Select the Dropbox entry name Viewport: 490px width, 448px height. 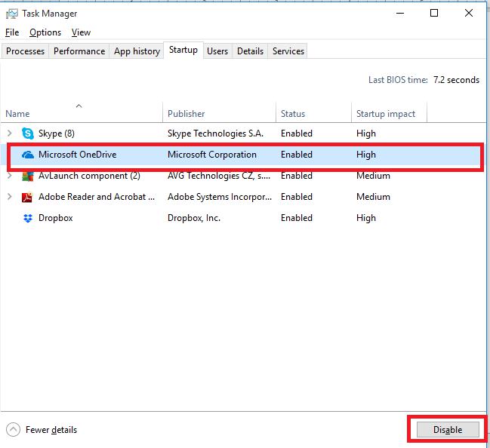tap(56, 218)
